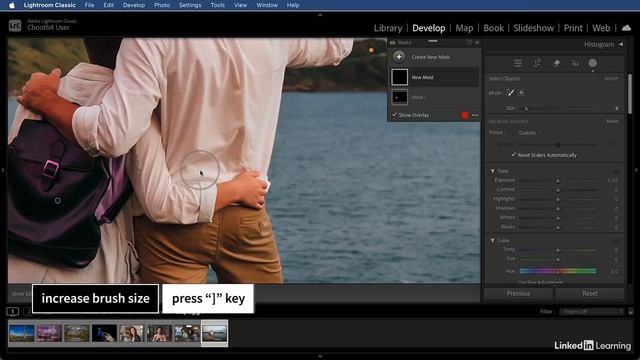The width and height of the screenshot is (640, 360).
Task: Toggle the Masks panel eye icon
Action: (x=392, y=42)
